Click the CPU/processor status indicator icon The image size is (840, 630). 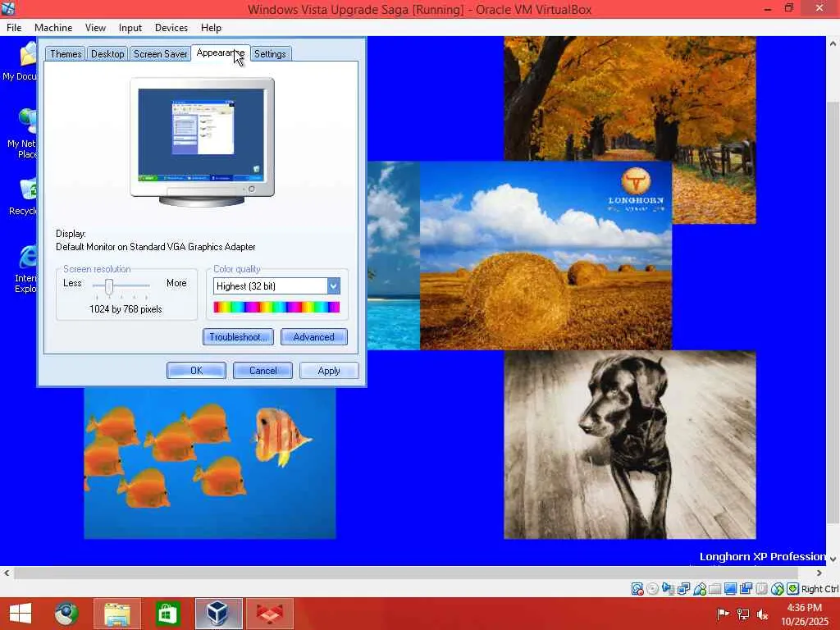pyautogui.click(x=761, y=589)
